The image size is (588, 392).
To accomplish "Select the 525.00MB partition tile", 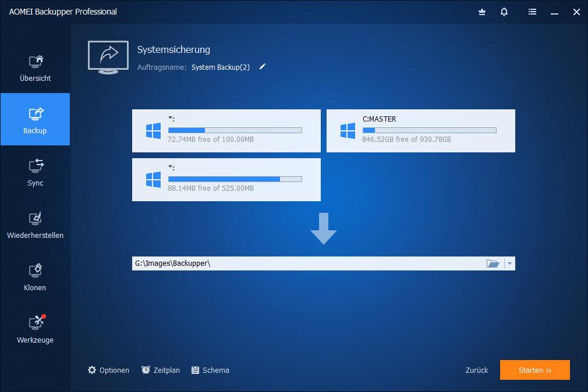I will coord(226,180).
